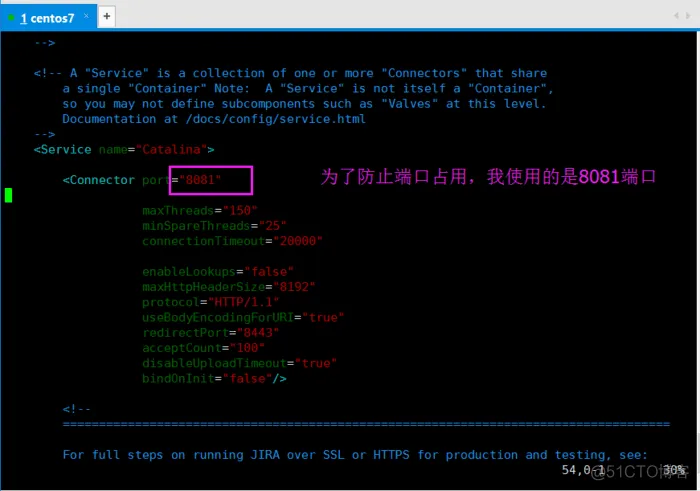The width and height of the screenshot is (700, 491).
Task: Click the useBodyEncodingForURI="true" line
Action: (x=243, y=317)
